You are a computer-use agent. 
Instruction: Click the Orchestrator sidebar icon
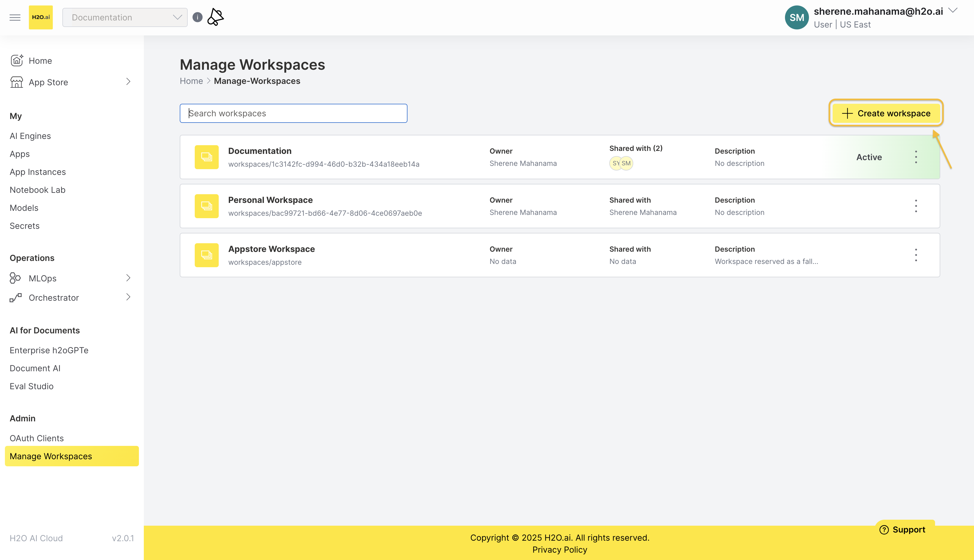coord(15,297)
